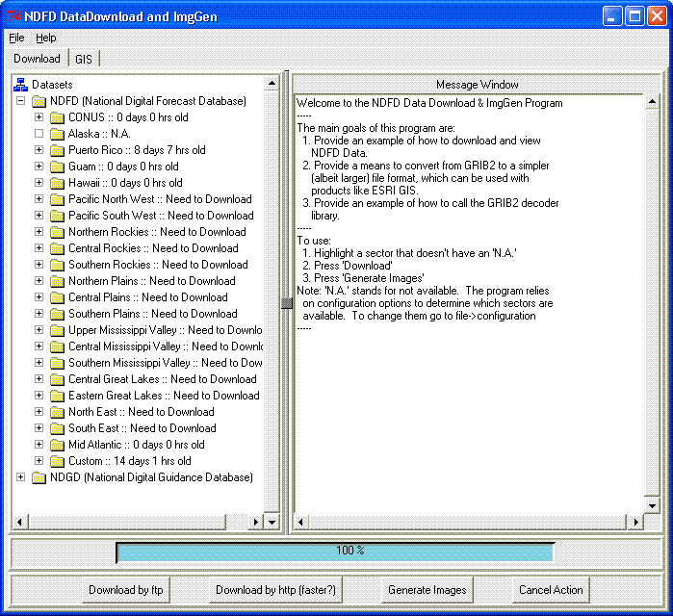Click the South East folder icon
The width and height of the screenshot is (673, 616).
click(x=57, y=428)
